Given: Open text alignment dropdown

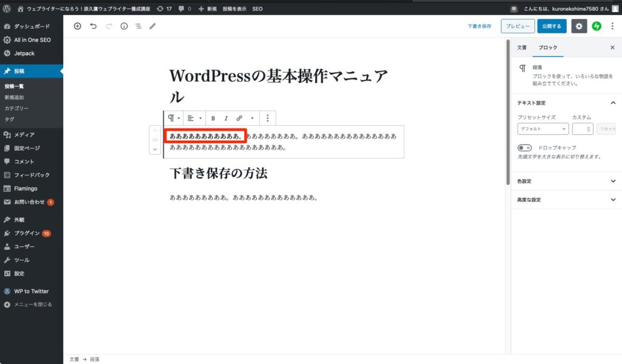Looking at the screenshot, I should coord(194,118).
